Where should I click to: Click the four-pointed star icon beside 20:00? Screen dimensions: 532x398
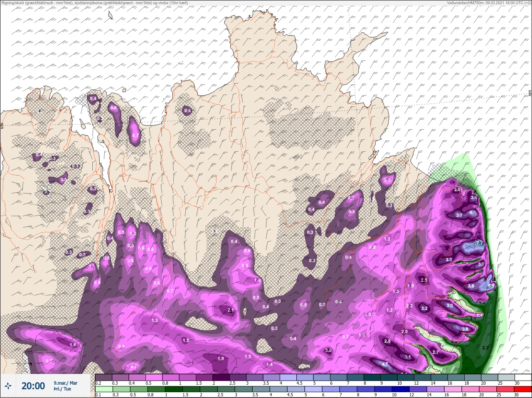(x=8, y=386)
